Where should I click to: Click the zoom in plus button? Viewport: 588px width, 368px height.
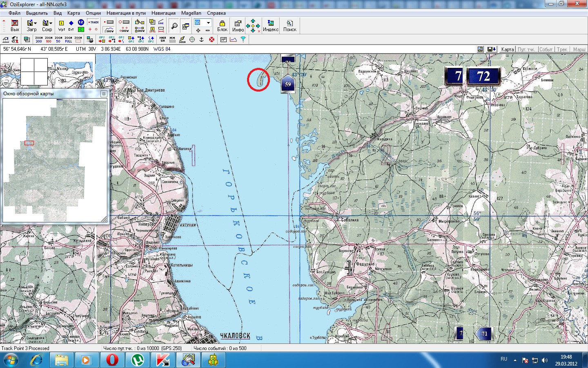(x=198, y=30)
